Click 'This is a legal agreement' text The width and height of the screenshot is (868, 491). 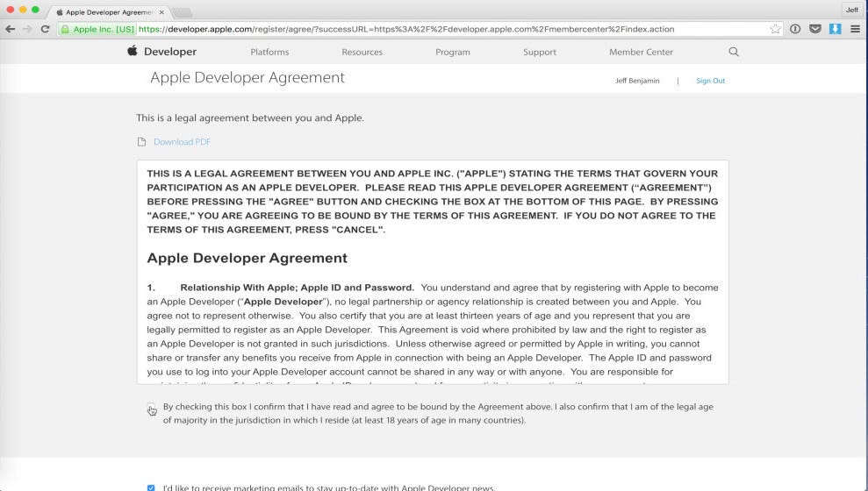point(250,117)
